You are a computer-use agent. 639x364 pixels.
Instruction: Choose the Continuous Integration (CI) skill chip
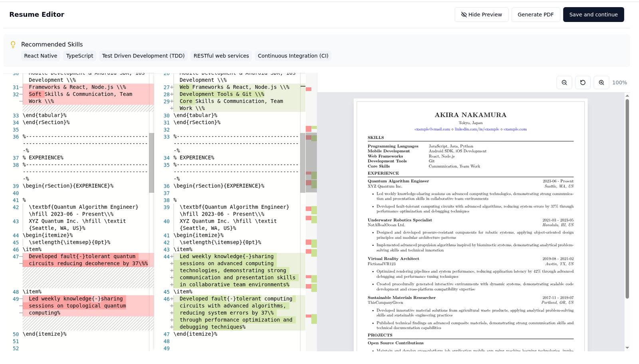[x=293, y=56]
